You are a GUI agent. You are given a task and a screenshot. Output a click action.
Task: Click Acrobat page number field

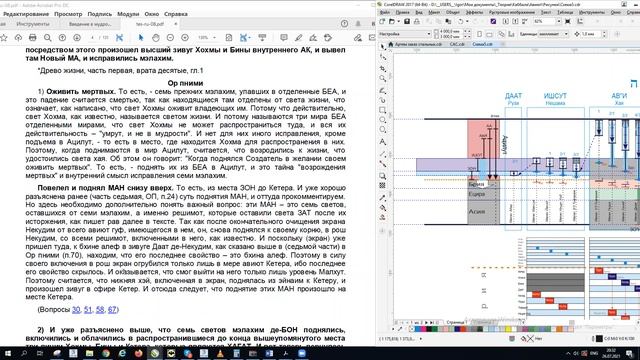[93, 38]
